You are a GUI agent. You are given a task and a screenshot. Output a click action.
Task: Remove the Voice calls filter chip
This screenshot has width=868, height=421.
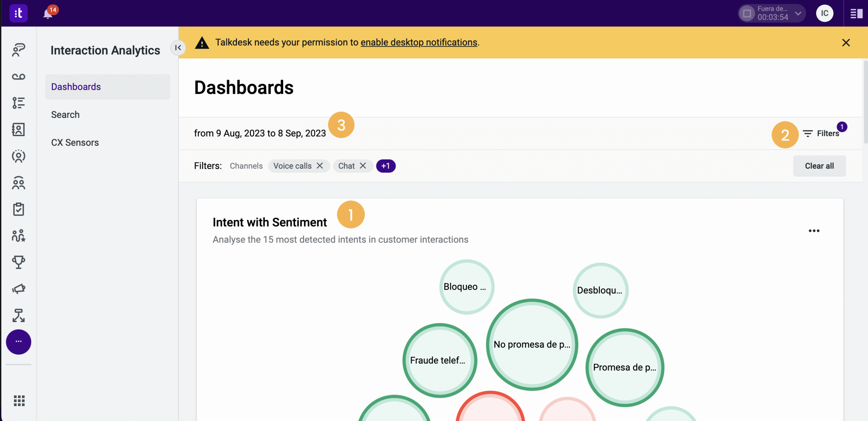pyautogui.click(x=320, y=166)
